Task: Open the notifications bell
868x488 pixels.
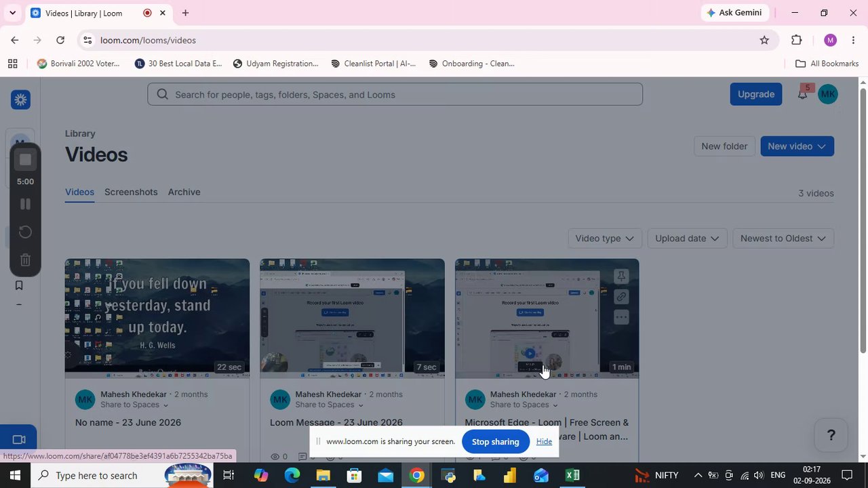Action: coord(802,94)
